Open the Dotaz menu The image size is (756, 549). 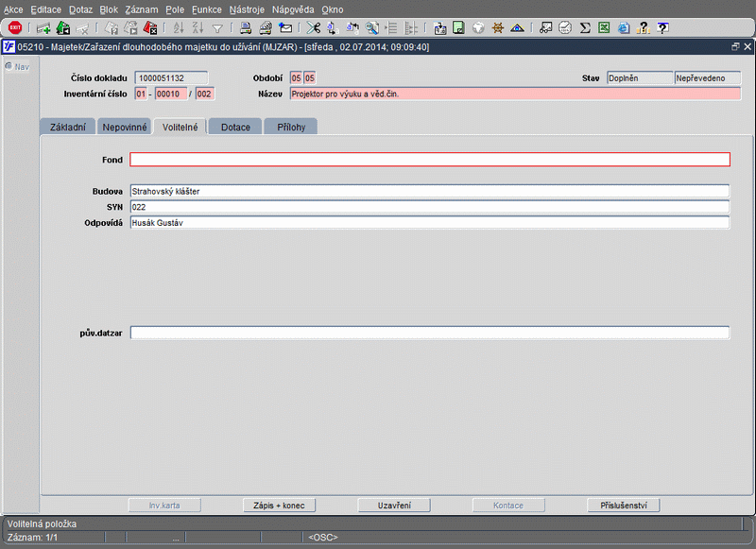(x=80, y=9)
